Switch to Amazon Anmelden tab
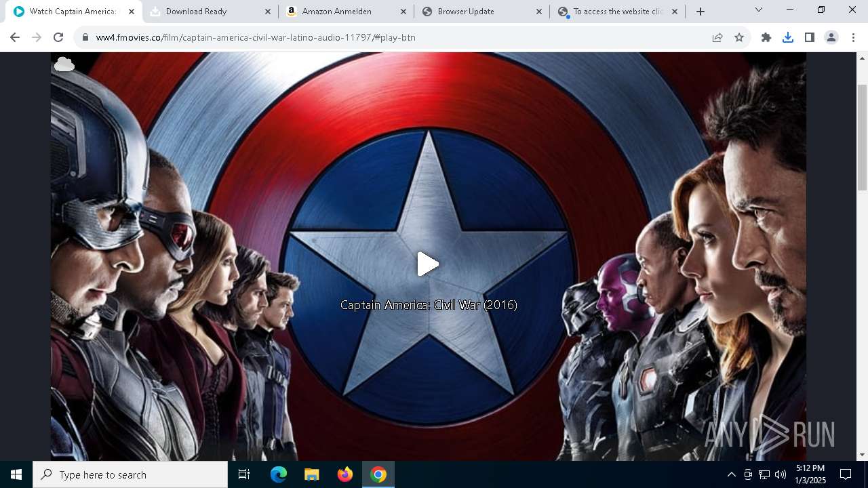This screenshot has height=488, width=868. pos(344,12)
